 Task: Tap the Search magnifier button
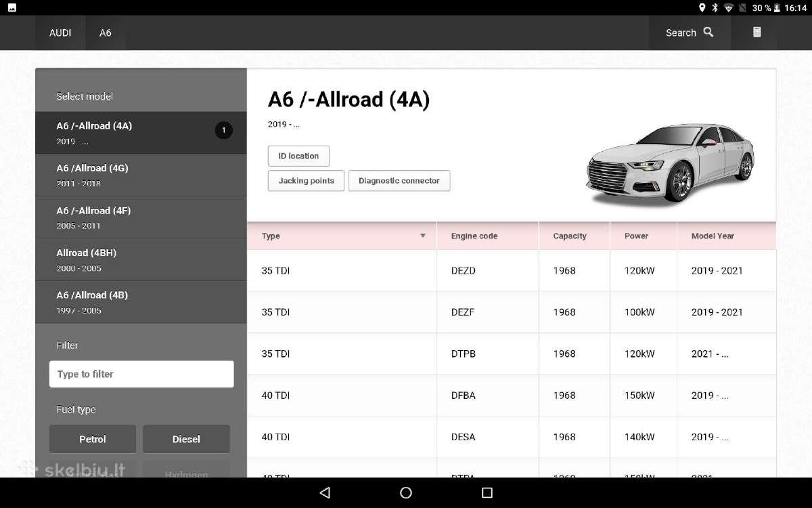(690, 33)
